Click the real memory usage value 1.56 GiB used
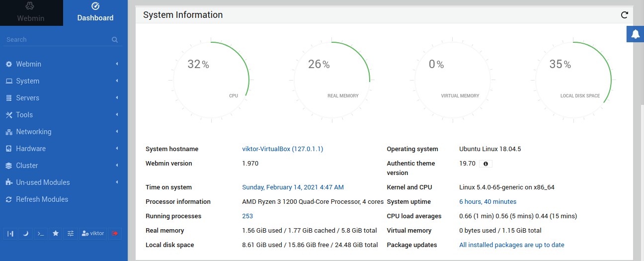644x261 pixels. tap(310, 231)
